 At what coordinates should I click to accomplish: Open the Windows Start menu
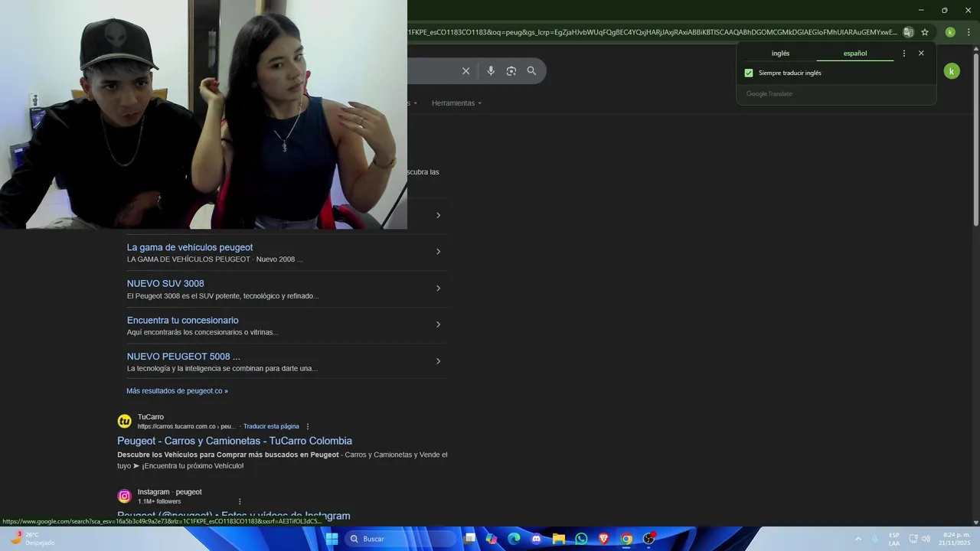pyautogui.click(x=332, y=539)
